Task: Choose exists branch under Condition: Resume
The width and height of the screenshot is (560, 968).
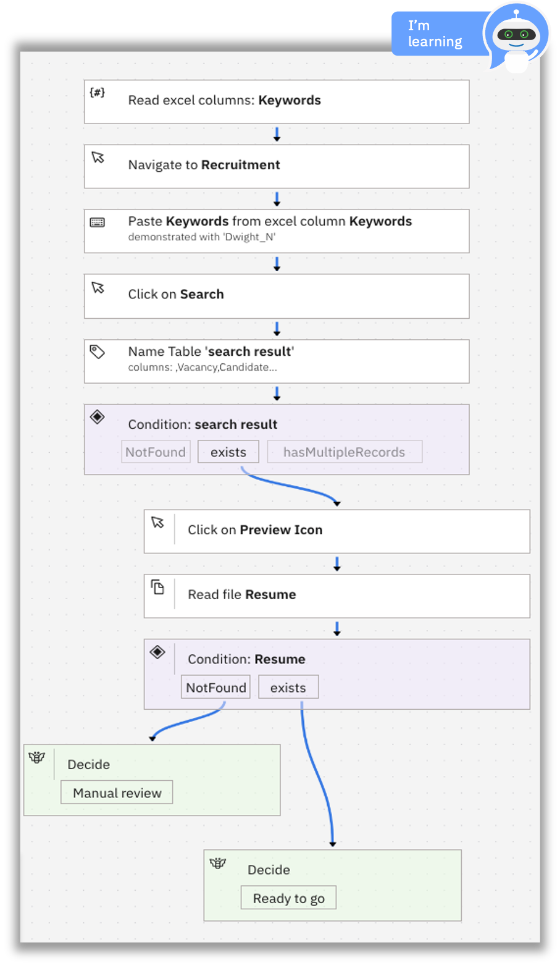Action: (x=288, y=688)
